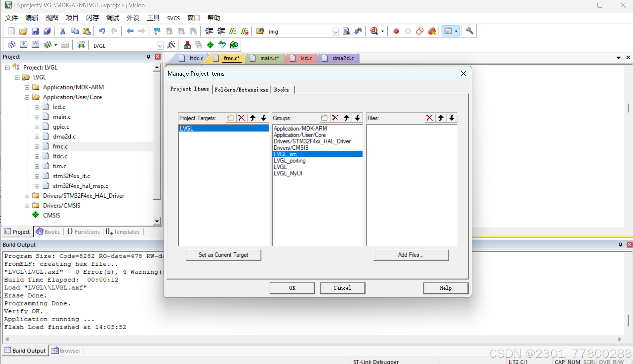Image resolution: width=633 pixels, height=364 pixels.
Task: Expand the Drivers/CMSIS folder node
Action: (x=27, y=206)
